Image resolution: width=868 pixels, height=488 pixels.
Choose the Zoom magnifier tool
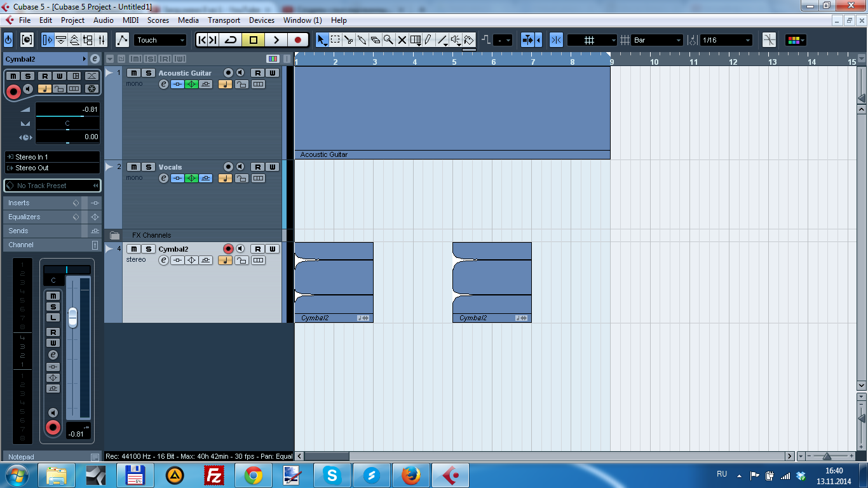click(388, 40)
